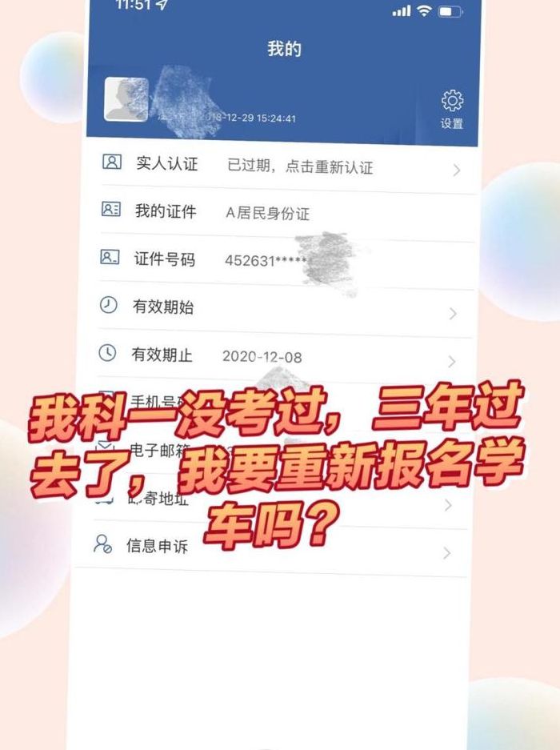
Task: Tap the 有效期始 clock icon
Action: (109, 305)
